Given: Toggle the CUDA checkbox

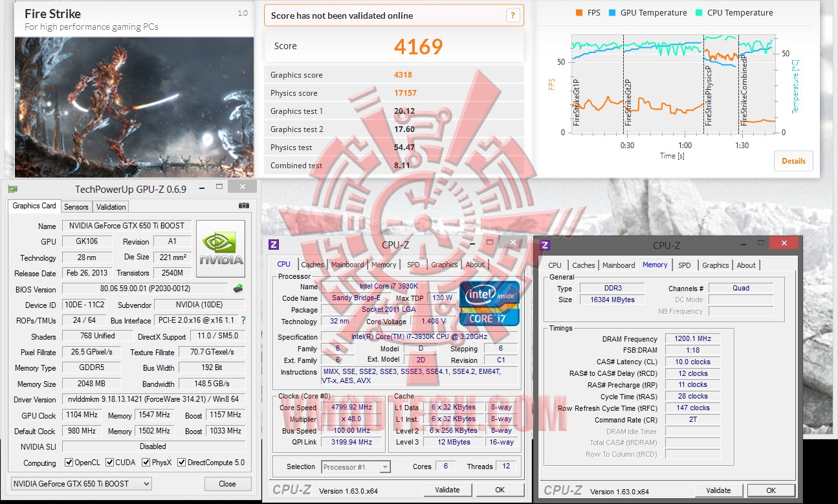Looking at the screenshot, I should click(x=110, y=463).
